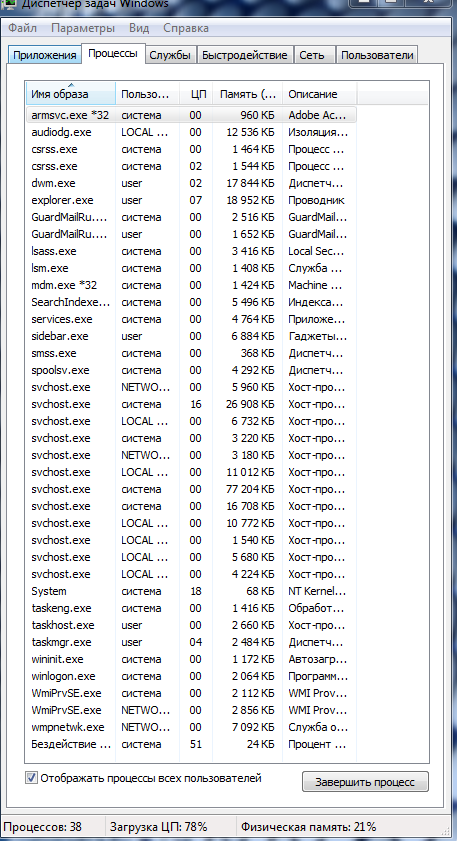The image size is (457, 841).
Task: Sort processes by Имя образа column
Action: 71,94
